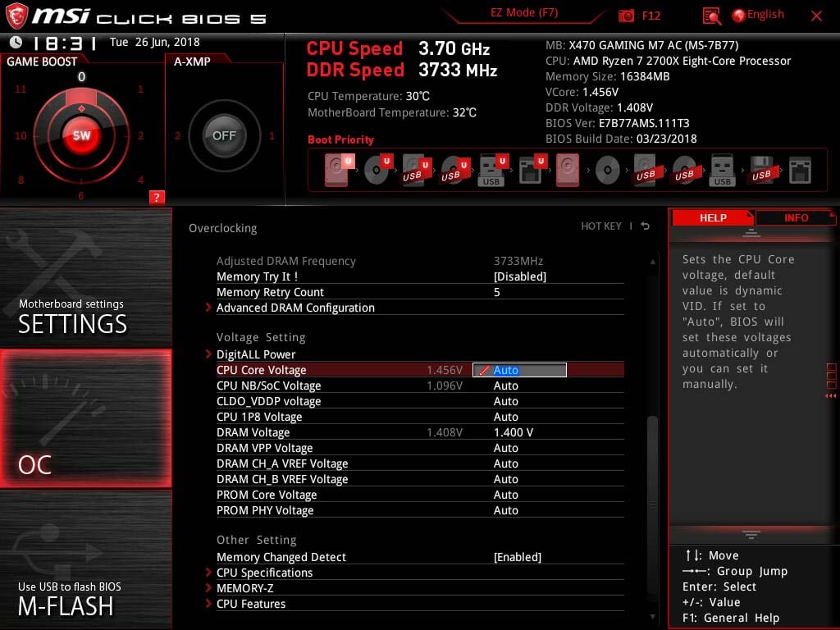
Task: Select DRAM VPP Voltage Auto value
Action: point(505,448)
